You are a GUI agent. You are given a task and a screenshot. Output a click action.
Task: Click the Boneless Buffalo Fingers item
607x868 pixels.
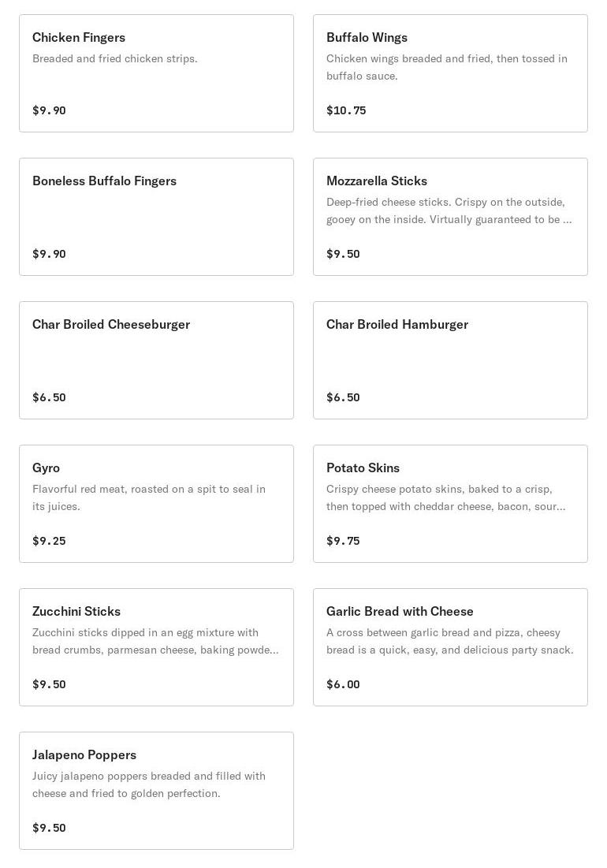tap(156, 217)
